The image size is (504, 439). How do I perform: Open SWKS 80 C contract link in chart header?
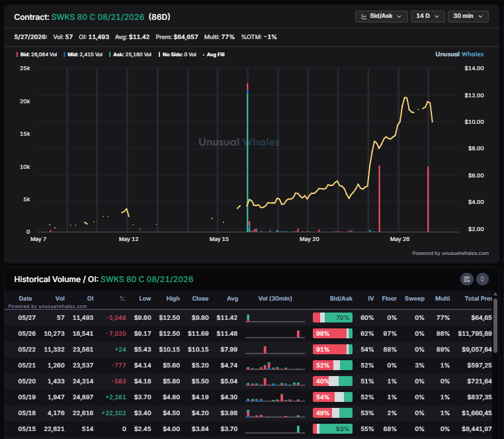[98, 17]
